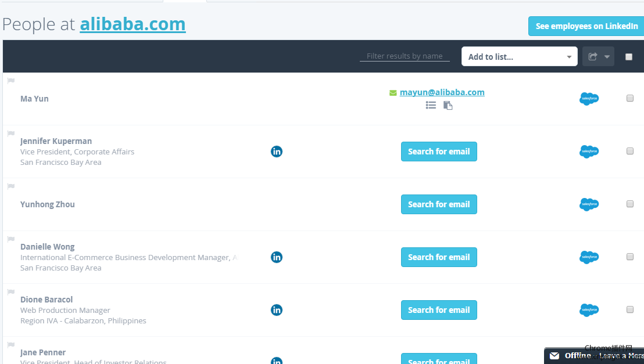644x364 pixels.
Task: Open Dione Baracol's LinkedIn profile icon
Action: tap(277, 310)
